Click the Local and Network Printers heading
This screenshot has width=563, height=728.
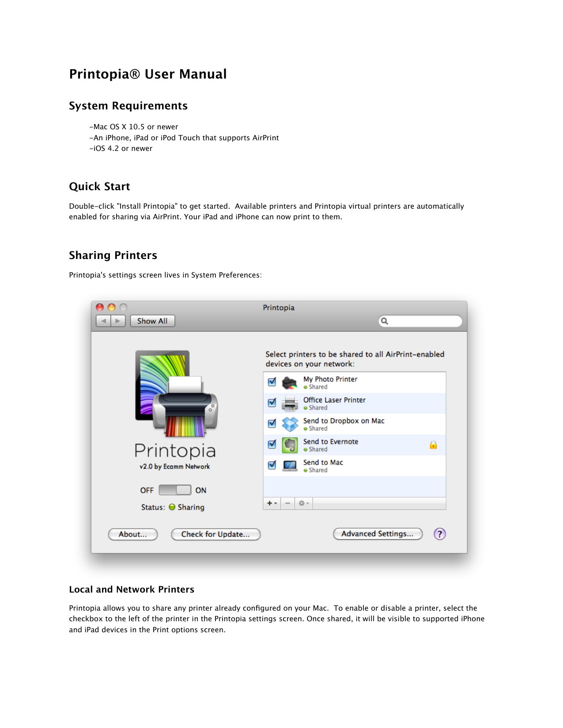pos(132,589)
